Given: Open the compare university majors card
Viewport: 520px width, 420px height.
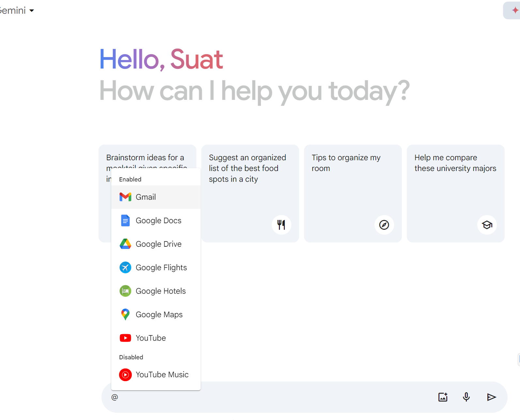Looking at the screenshot, I should pos(456,194).
